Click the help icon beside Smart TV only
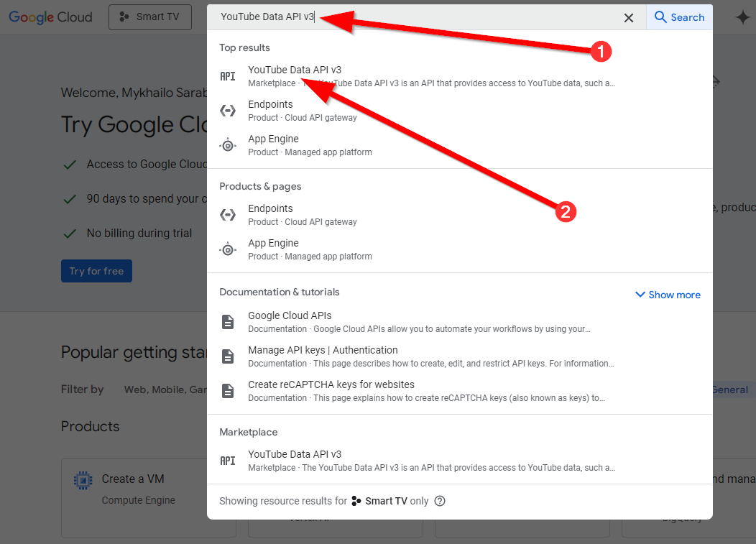 pos(440,501)
